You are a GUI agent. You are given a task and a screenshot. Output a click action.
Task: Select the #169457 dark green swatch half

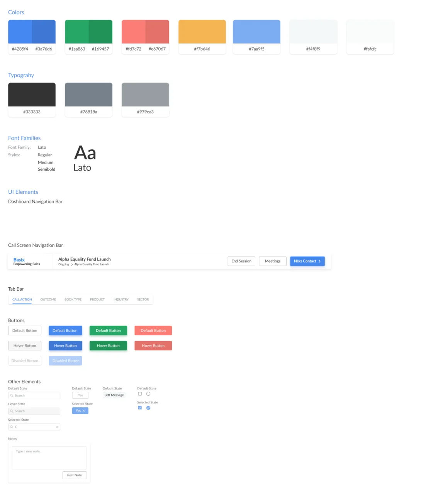[x=100, y=32]
